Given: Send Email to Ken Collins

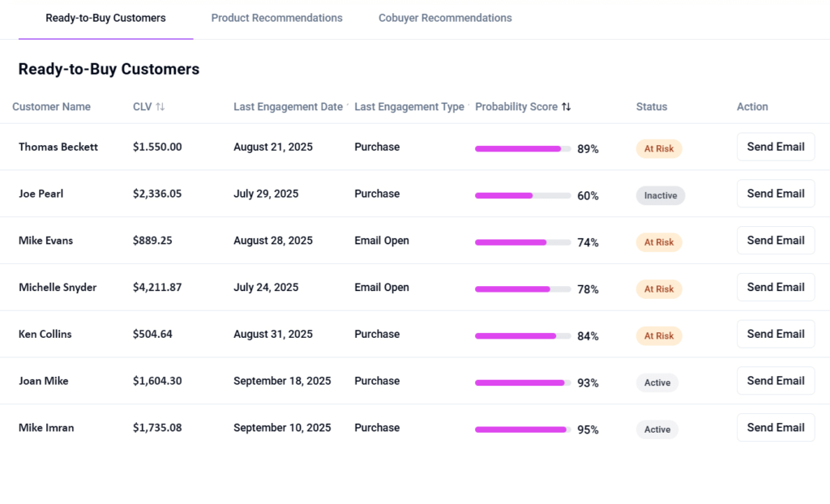Looking at the screenshot, I should 775,334.
